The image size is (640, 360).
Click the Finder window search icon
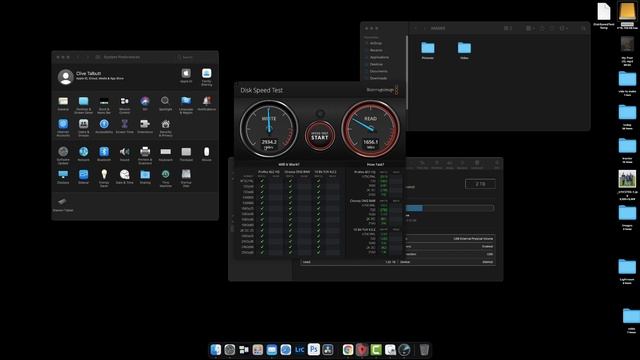click(583, 28)
